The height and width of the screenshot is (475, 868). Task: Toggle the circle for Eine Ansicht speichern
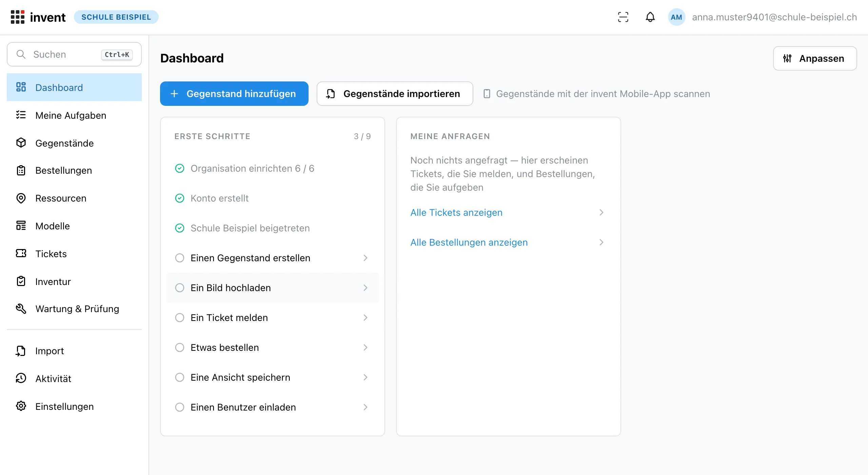click(180, 377)
